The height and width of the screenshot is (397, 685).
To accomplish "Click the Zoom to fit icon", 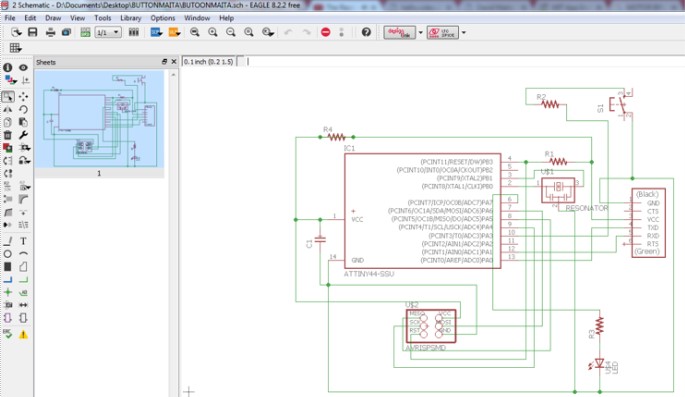I will [x=195, y=32].
